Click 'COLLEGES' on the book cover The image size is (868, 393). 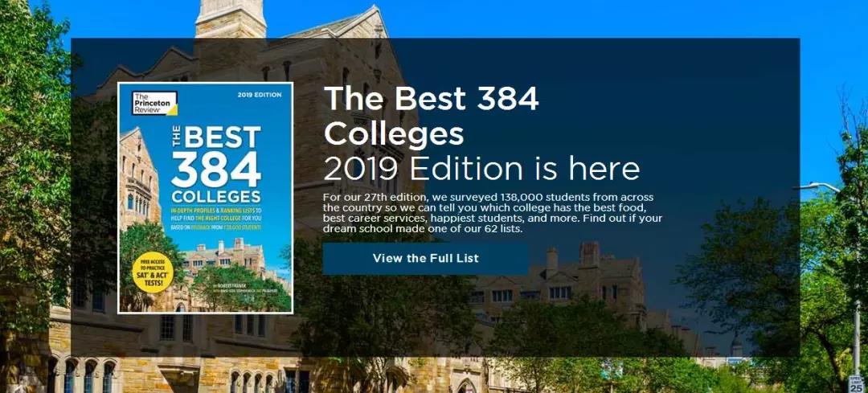click(x=216, y=196)
